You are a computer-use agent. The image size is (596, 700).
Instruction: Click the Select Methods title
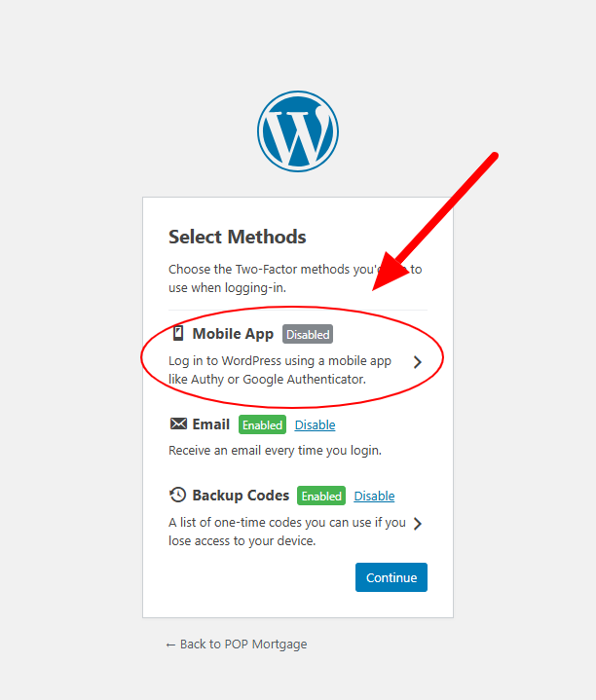pos(237,237)
